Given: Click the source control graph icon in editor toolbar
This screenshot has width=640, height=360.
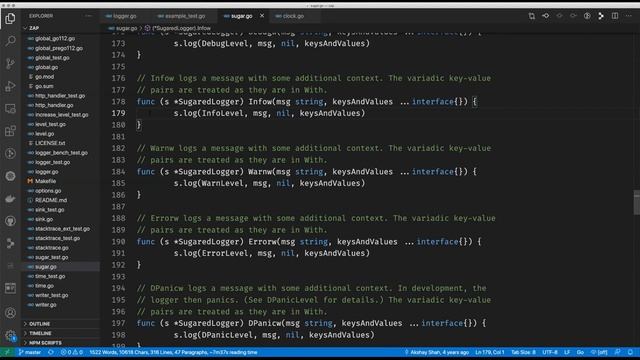Looking at the screenshot, I should click(x=601, y=16).
